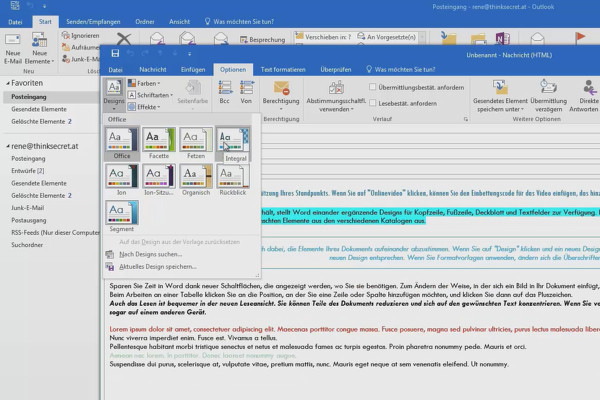Click the Besprechung button

tap(262, 39)
